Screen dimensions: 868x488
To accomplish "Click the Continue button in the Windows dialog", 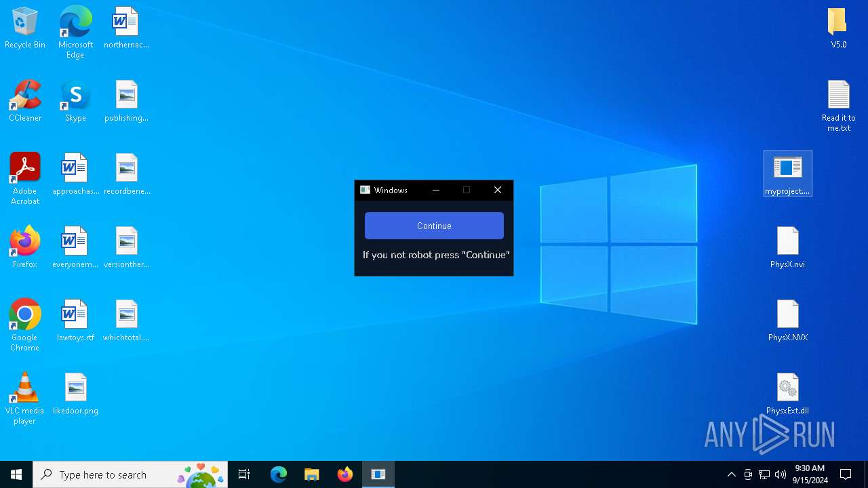I will coord(434,226).
